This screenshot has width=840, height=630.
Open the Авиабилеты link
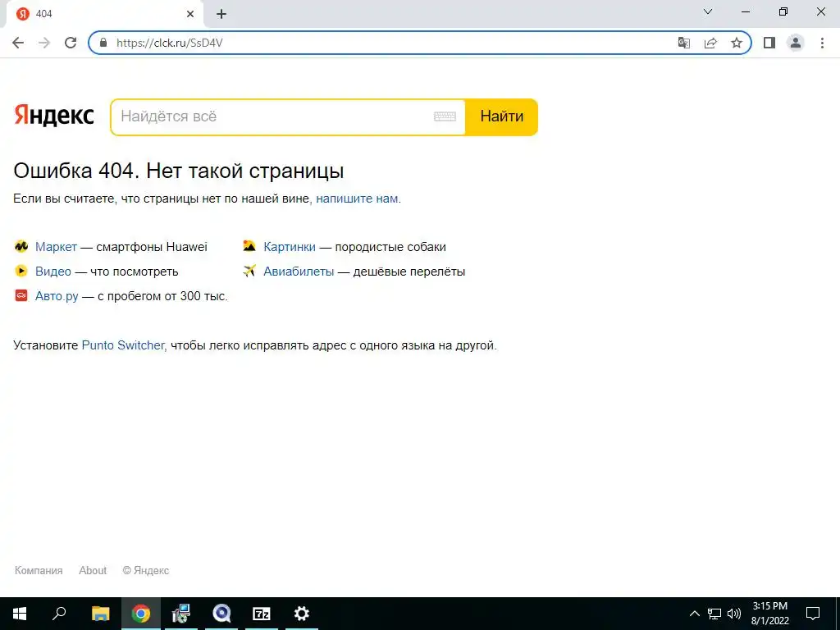pyautogui.click(x=299, y=272)
